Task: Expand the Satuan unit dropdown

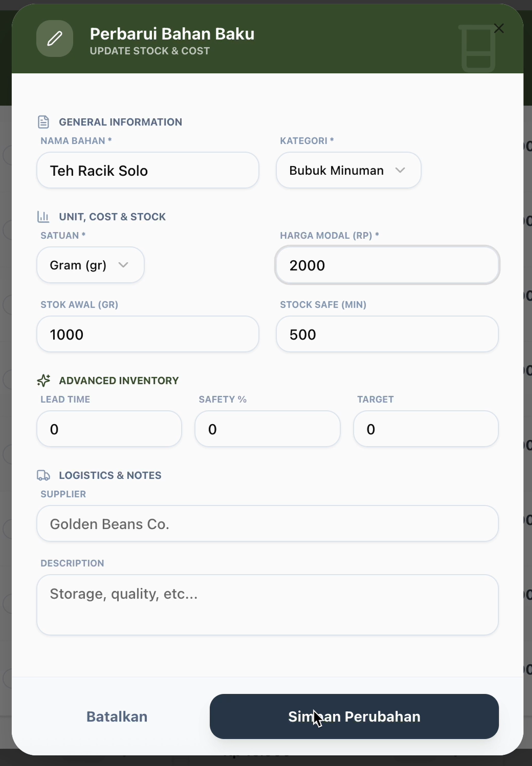Action: 90,265
